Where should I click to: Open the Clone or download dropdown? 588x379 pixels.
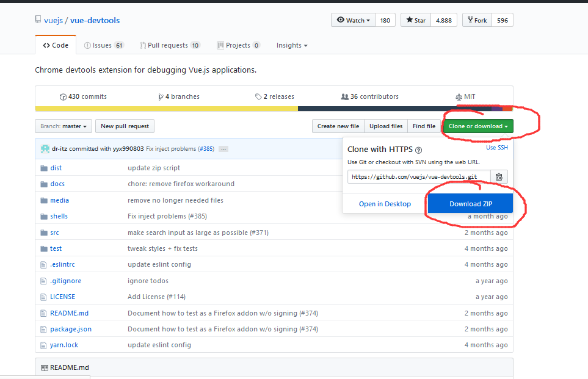pos(478,126)
